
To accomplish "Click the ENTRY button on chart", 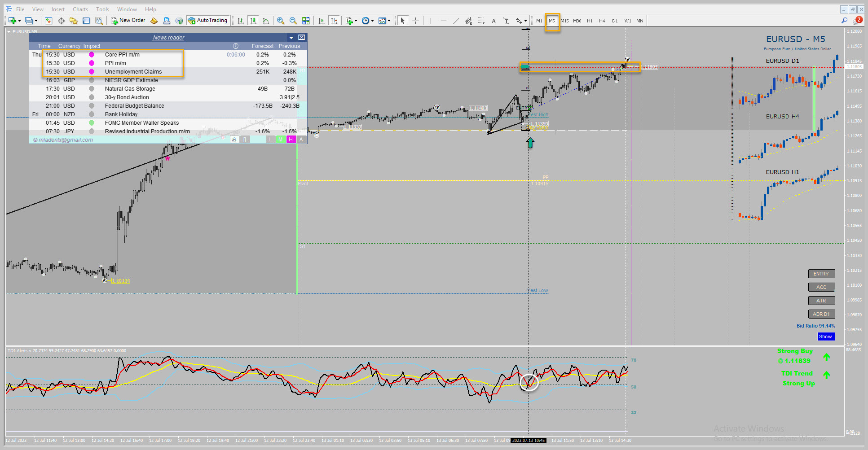I will [x=821, y=274].
